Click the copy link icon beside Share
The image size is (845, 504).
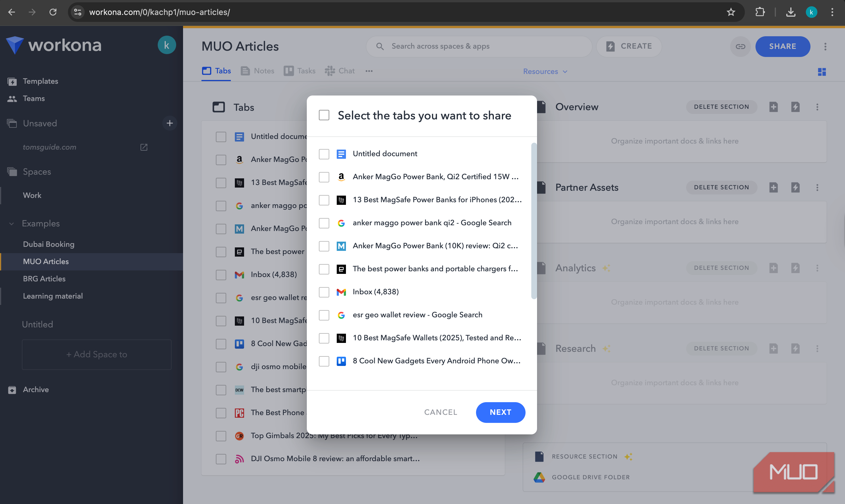tap(740, 47)
